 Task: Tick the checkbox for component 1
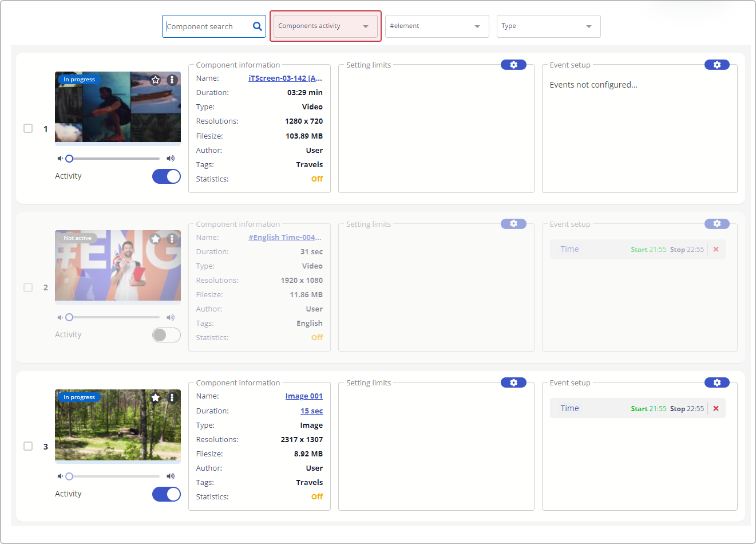[28, 128]
